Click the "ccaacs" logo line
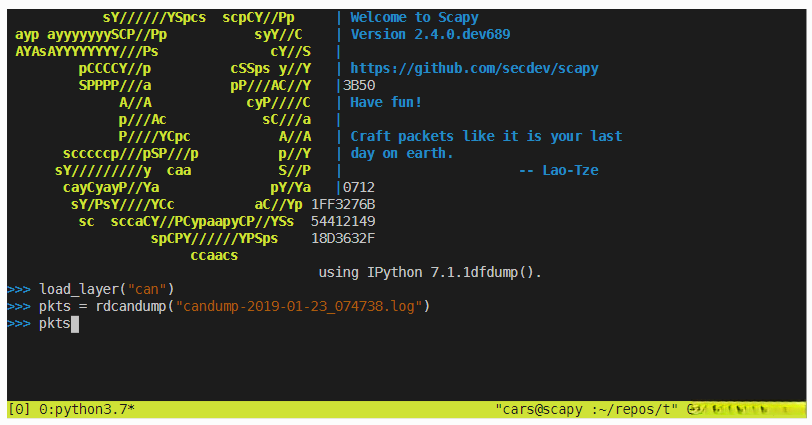This screenshot has height=425, width=812. (x=214, y=255)
